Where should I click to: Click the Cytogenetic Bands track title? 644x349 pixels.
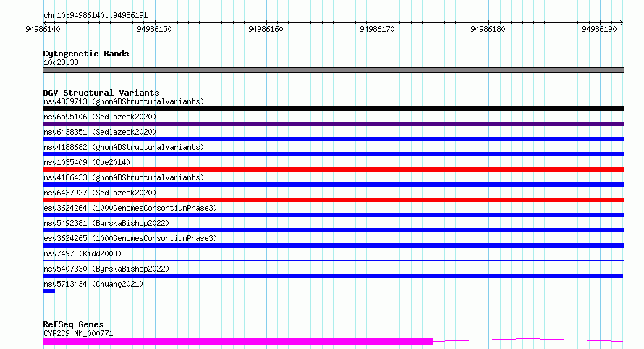pyautogui.click(x=86, y=54)
